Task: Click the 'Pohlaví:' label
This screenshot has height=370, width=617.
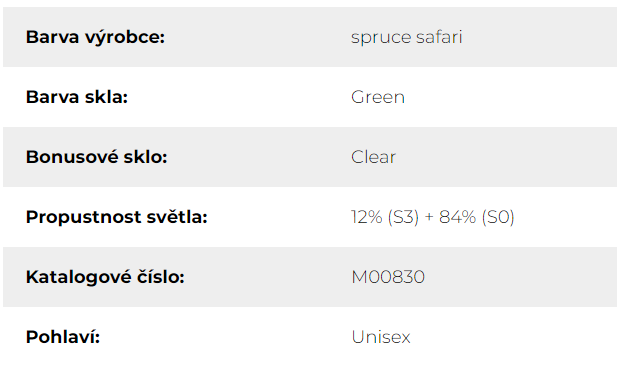Action: coord(63,337)
